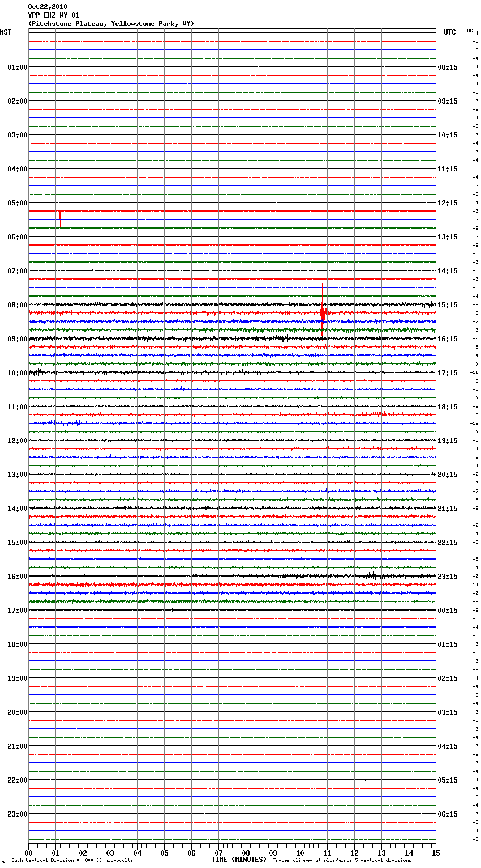Screen dimensions: 481x868
Task: Click the 02:15 UTC time label
Action: [448, 678]
